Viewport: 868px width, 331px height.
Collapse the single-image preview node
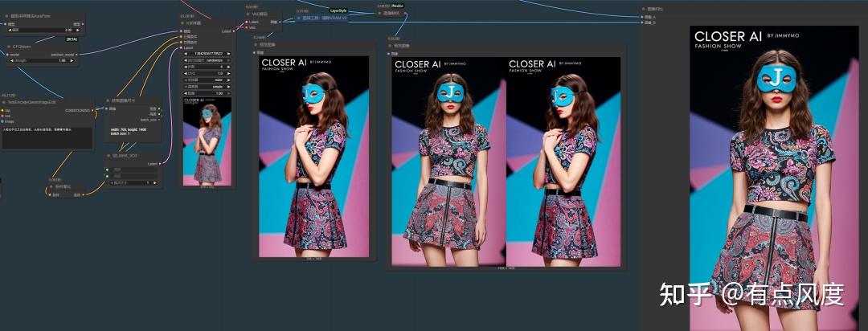click(257, 44)
